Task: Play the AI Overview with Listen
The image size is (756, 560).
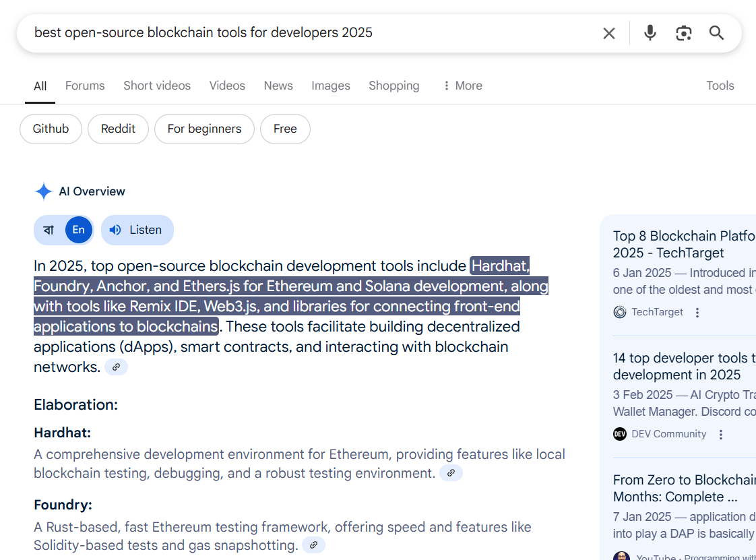Action: click(x=137, y=230)
